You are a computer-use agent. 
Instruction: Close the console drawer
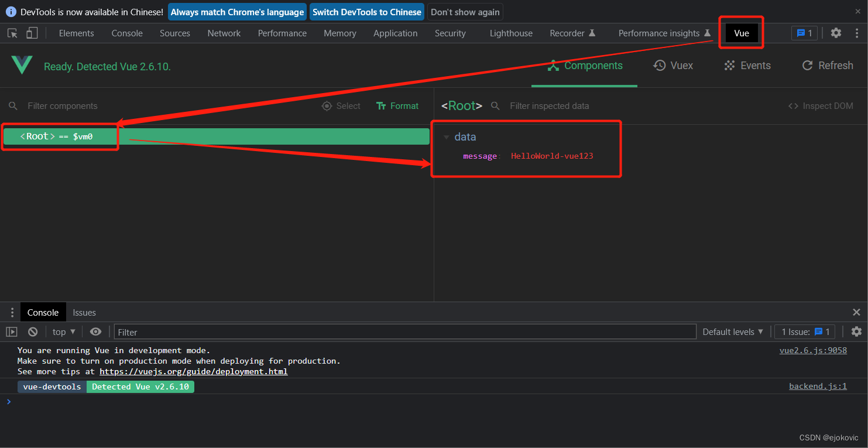(x=856, y=313)
